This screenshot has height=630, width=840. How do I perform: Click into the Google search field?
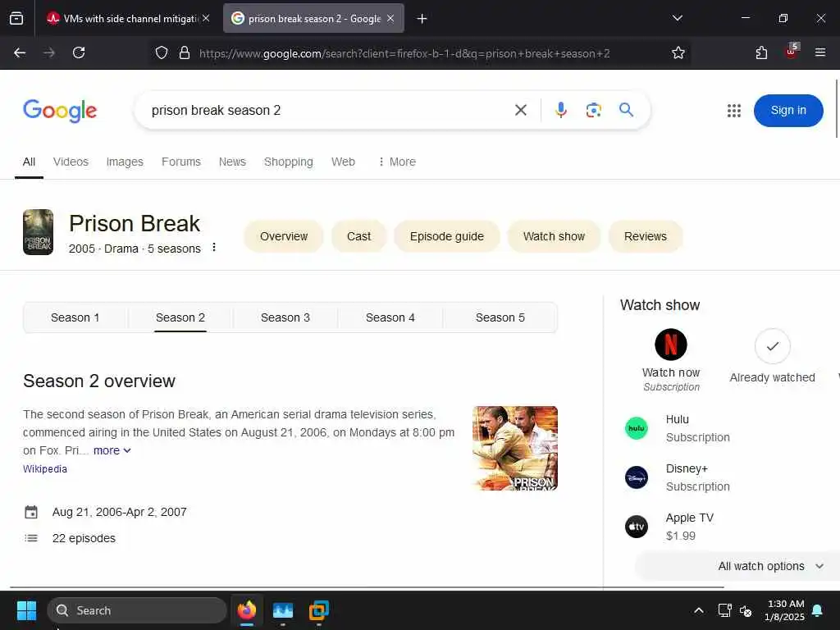pos(326,111)
